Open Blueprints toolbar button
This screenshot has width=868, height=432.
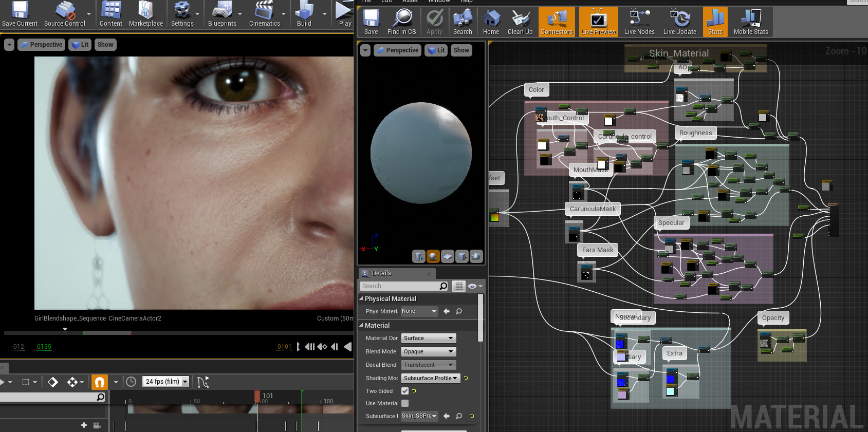coord(222,14)
